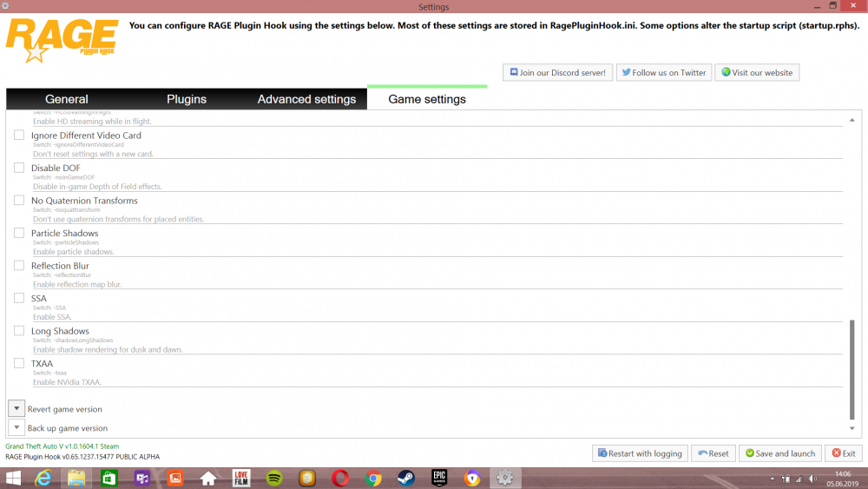The image size is (868, 489).
Task: Switch to the General tab
Action: click(67, 99)
